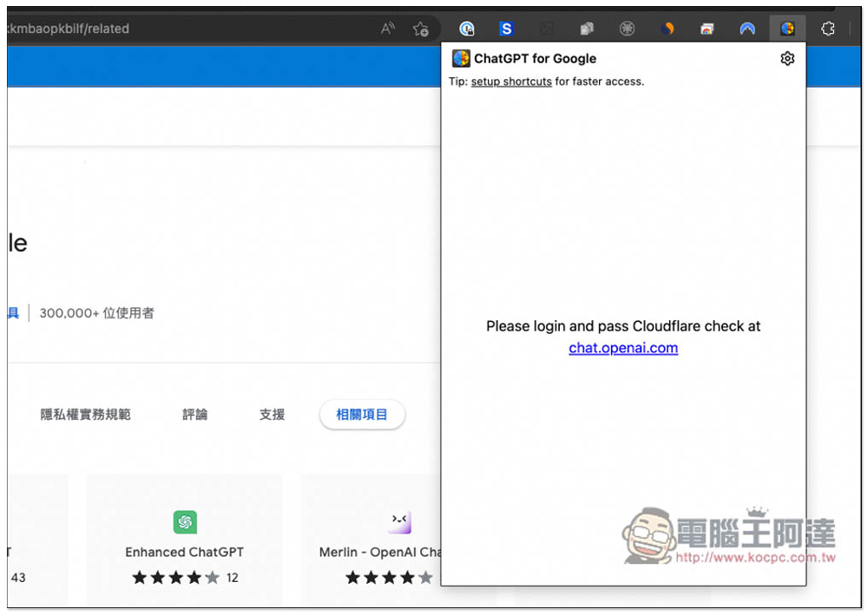
Task: Open ChatGPT for Google settings gear
Action: 787,59
